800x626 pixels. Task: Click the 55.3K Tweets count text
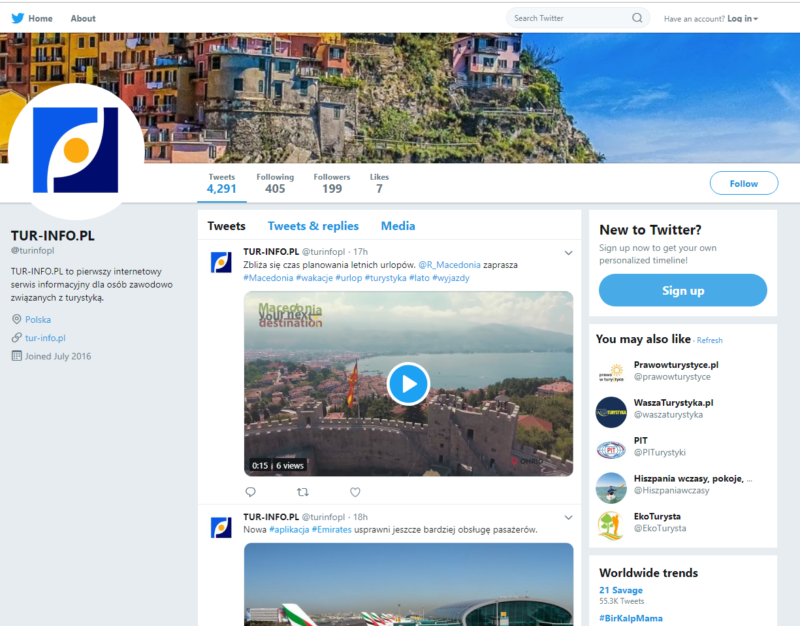click(x=621, y=601)
